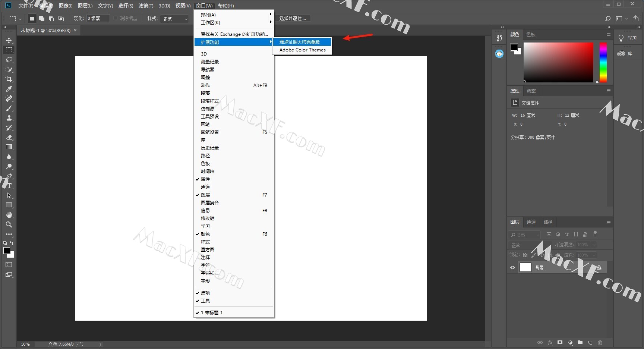Select checked document 1 未标题-1
Screen dimensions: 644x349
click(x=234, y=313)
